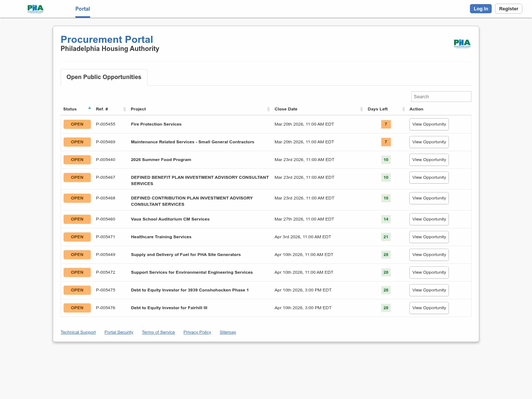Click OPEN status badge for Fire Protection Services
The image size is (532, 399).
click(77, 125)
